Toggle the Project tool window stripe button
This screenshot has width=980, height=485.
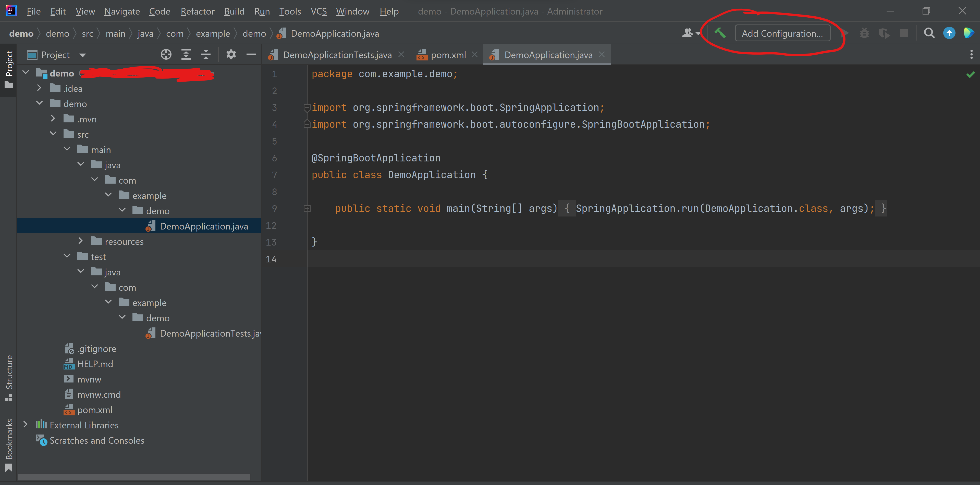(9, 70)
